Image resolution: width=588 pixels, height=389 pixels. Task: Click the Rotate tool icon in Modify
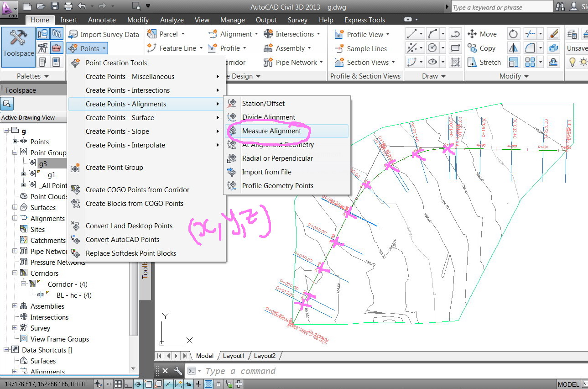coord(514,34)
